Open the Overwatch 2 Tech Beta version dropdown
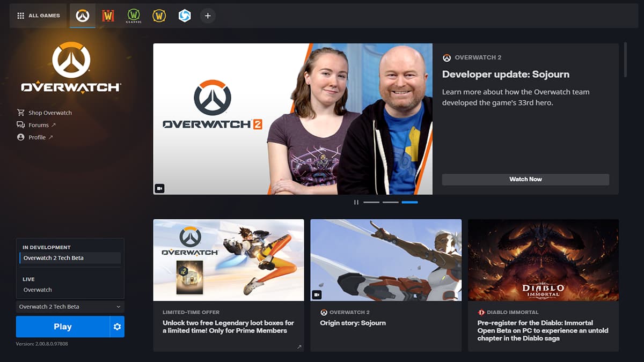Screen dimensions: 644x362 70,306
